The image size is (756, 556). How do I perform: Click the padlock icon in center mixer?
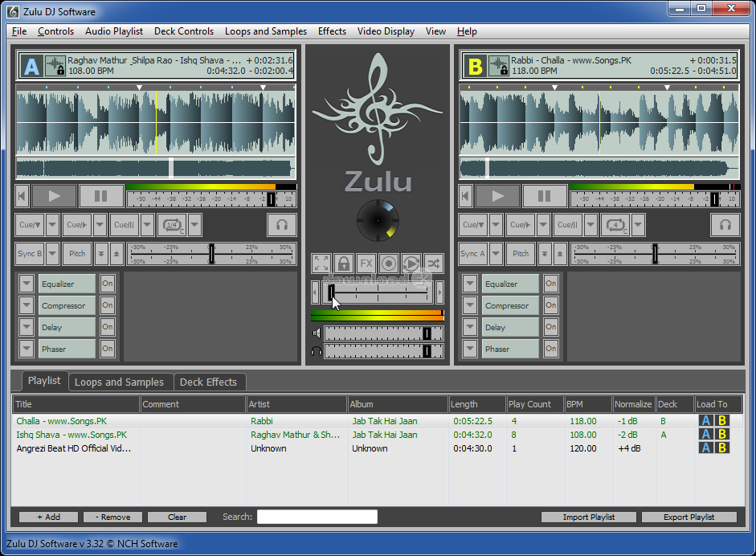[344, 264]
